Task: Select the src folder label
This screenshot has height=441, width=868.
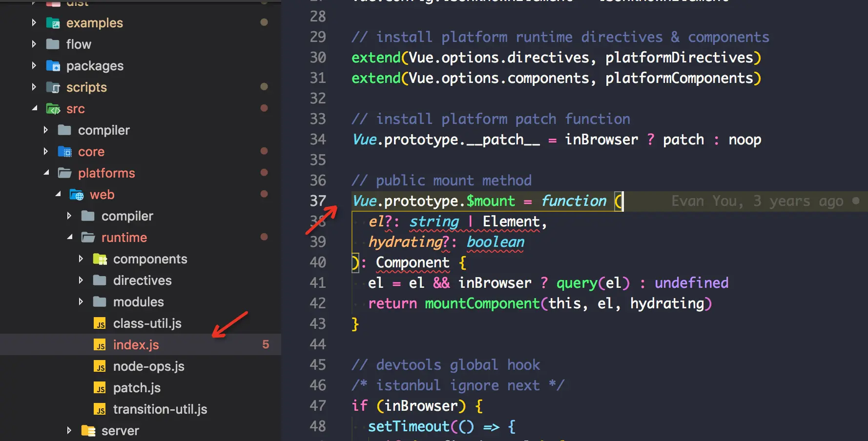Action: [x=76, y=109]
